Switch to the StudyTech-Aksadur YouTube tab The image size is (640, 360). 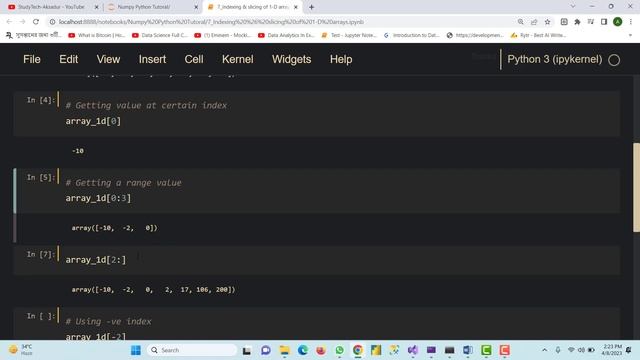tap(51, 7)
